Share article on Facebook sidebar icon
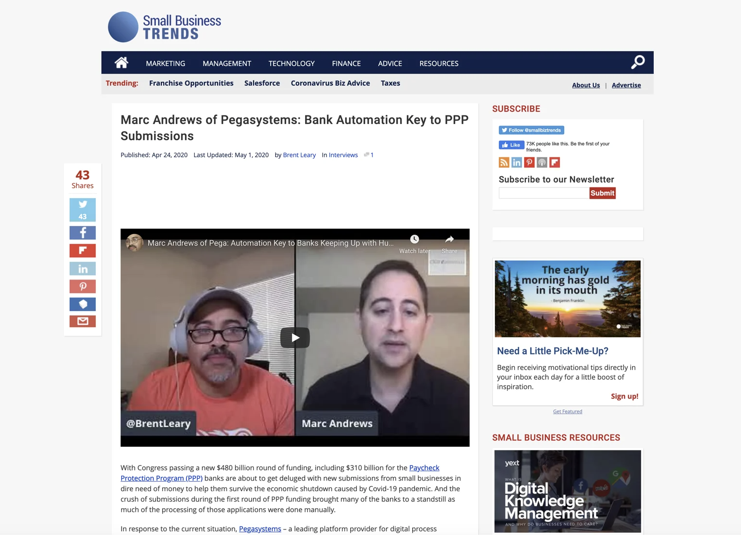 (83, 233)
